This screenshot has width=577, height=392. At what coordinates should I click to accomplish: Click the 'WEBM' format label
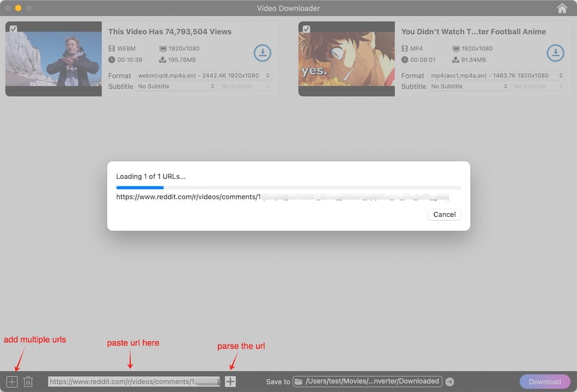(126, 48)
